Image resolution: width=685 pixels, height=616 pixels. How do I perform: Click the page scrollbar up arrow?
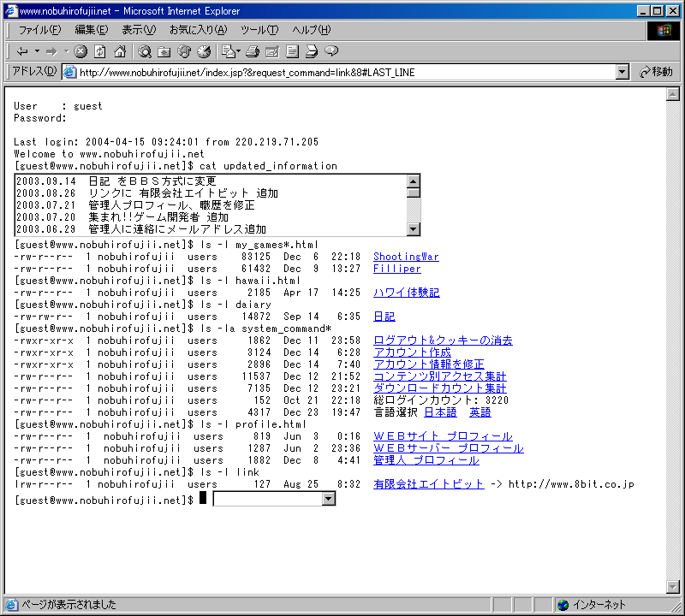(x=673, y=94)
